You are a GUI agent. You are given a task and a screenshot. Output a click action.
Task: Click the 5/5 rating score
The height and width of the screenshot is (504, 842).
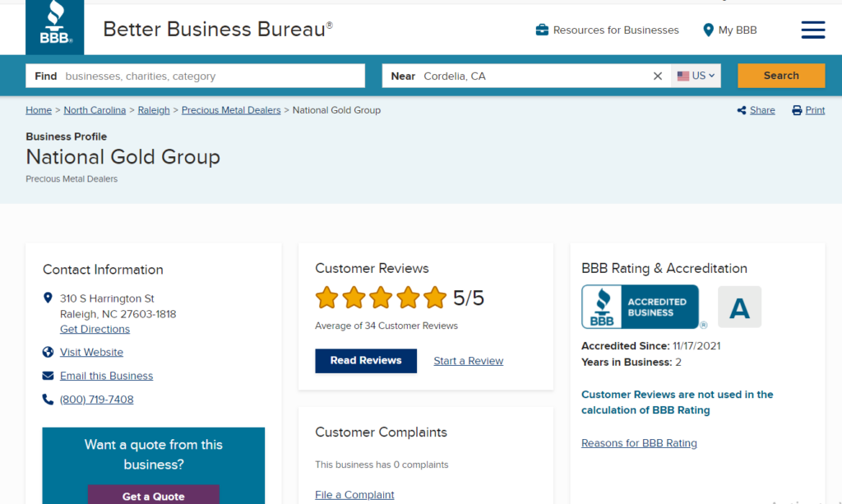468,298
